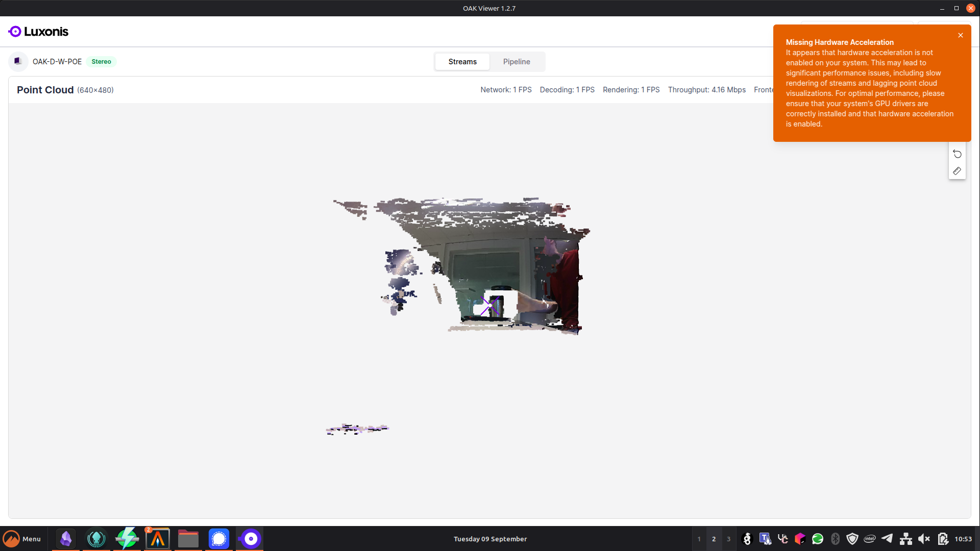Select the Streams tab
Screen dimensions: 980x551
462,62
